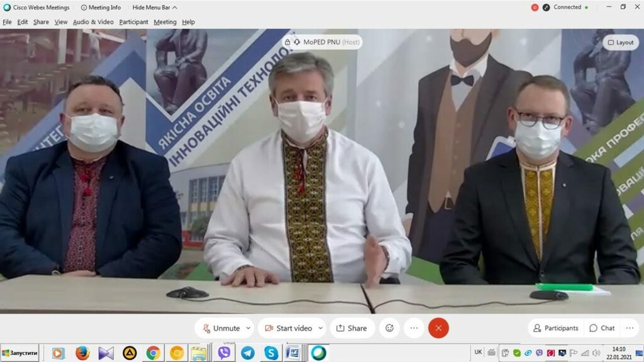Change the video Layout

click(x=619, y=43)
